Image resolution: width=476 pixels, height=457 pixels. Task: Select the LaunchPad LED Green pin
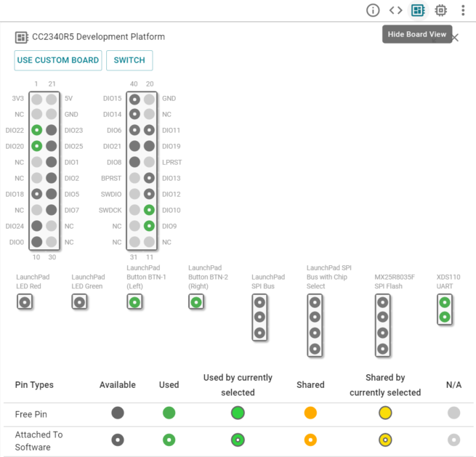pos(80,302)
